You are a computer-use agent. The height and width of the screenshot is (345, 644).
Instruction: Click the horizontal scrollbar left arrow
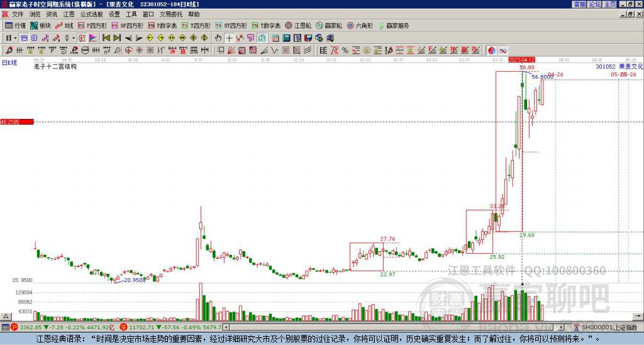pyautogui.click(x=226, y=327)
